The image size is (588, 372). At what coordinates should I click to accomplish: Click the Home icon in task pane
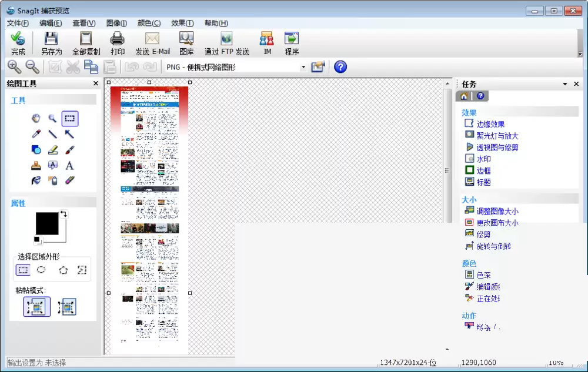pos(465,96)
